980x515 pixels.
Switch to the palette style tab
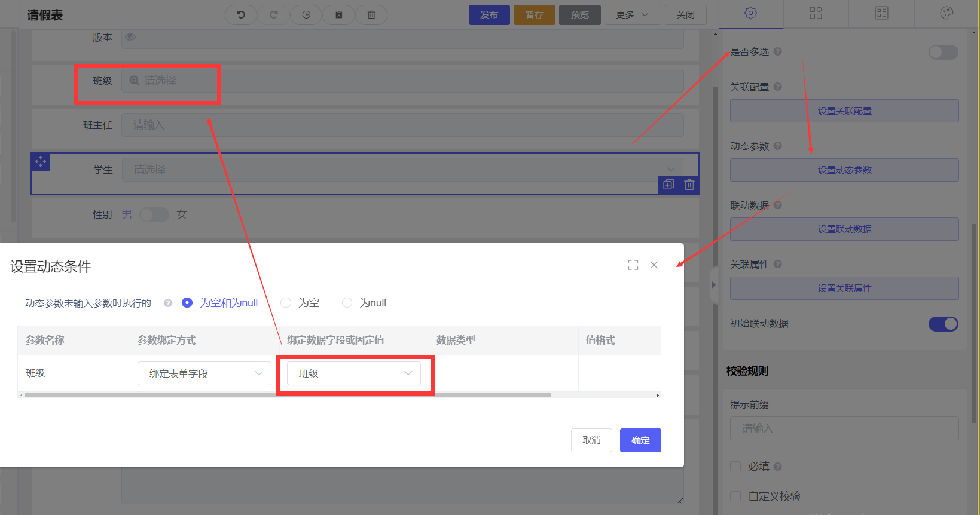(x=947, y=13)
